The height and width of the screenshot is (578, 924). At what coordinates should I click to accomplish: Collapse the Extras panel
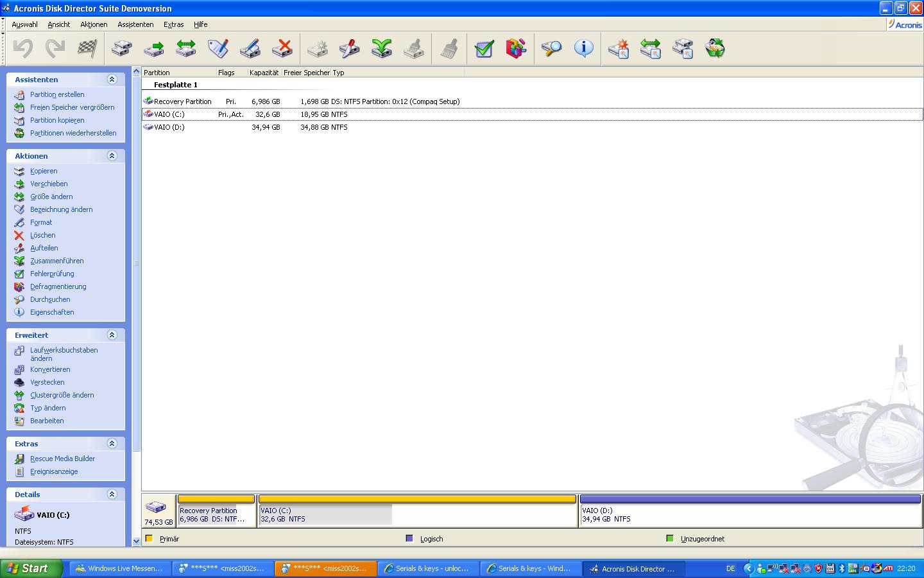tap(112, 444)
